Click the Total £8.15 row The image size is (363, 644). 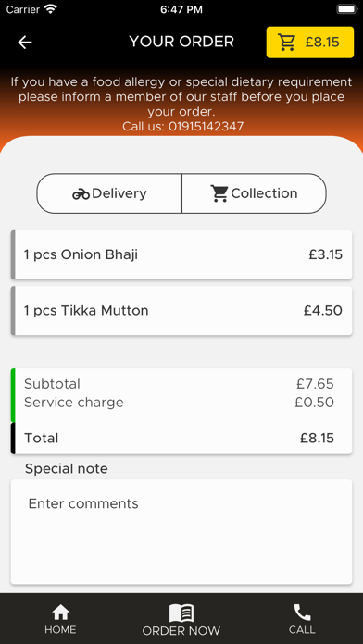click(181, 439)
